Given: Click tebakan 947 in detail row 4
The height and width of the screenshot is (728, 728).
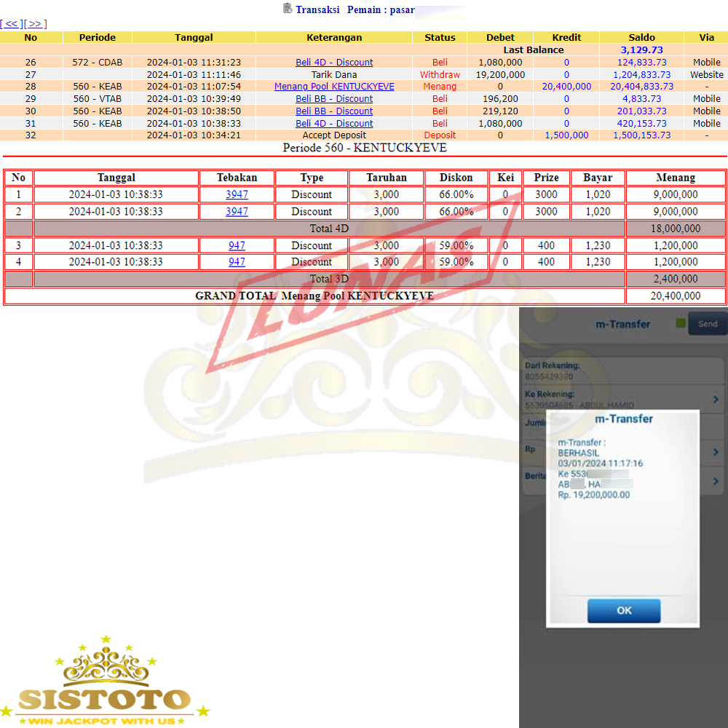Looking at the screenshot, I should pyautogui.click(x=237, y=262).
